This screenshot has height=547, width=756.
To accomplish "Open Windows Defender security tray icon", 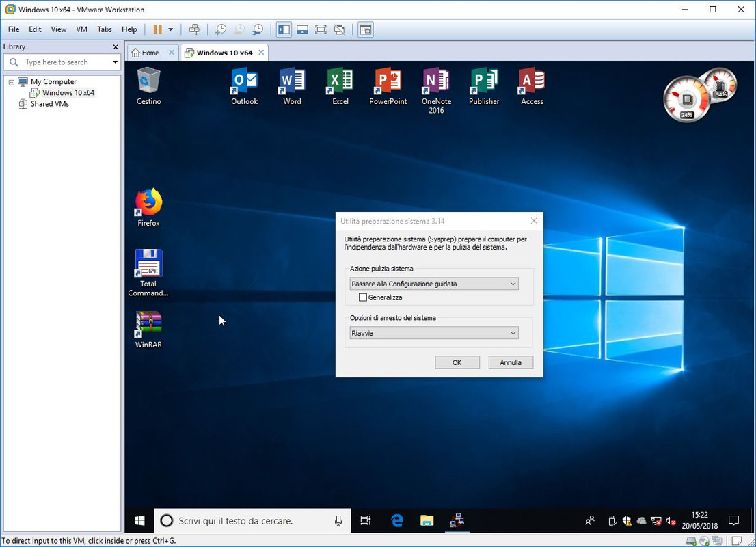I will coord(627,520).
